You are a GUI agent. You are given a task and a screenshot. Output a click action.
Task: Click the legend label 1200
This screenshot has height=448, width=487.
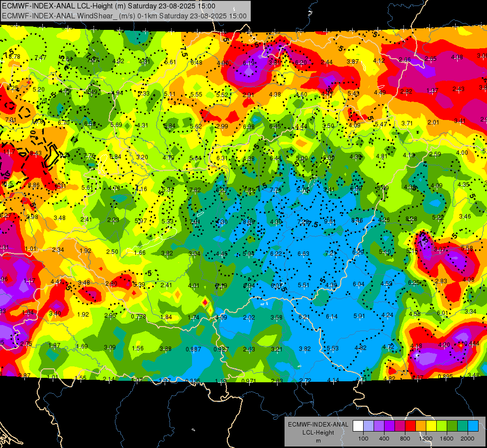pyautogui.click(x=425, y=439)
